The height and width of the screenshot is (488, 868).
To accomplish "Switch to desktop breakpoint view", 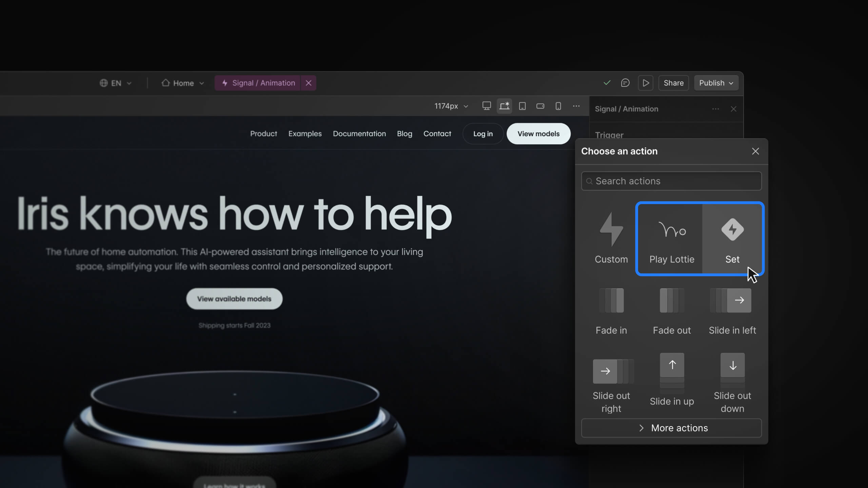I will 487,106.
